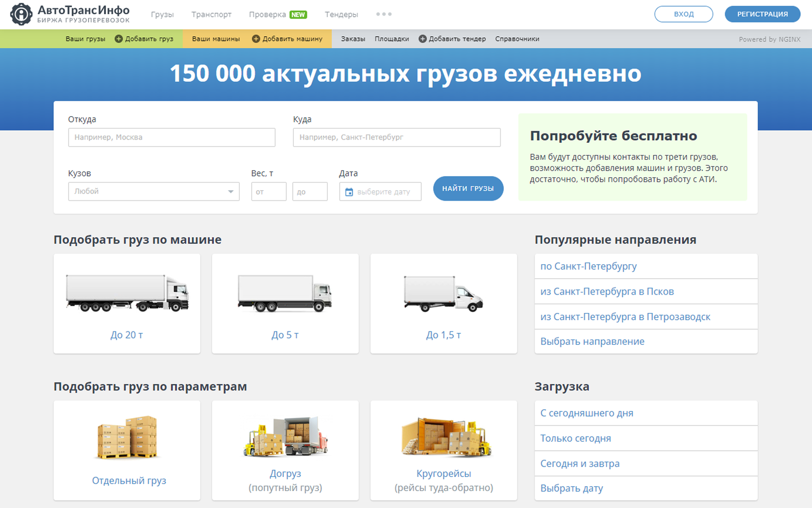Open the Кузов body type dropdown
Viewport: 812px width, 508px height.
(x=154, y=192)
